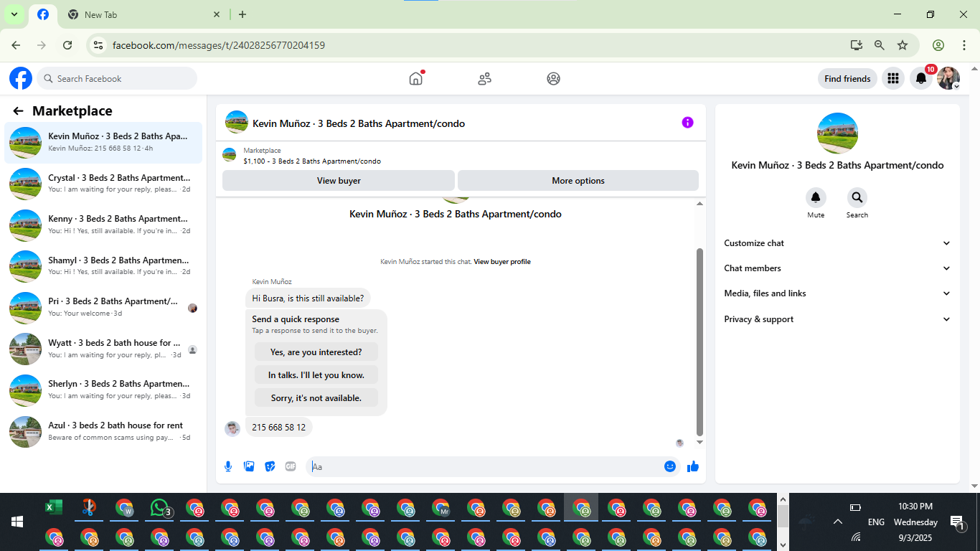Viewport: 980px width, 551px height.
Task: Send a voice clip with microphone icon
Action: tap(228, 466)
